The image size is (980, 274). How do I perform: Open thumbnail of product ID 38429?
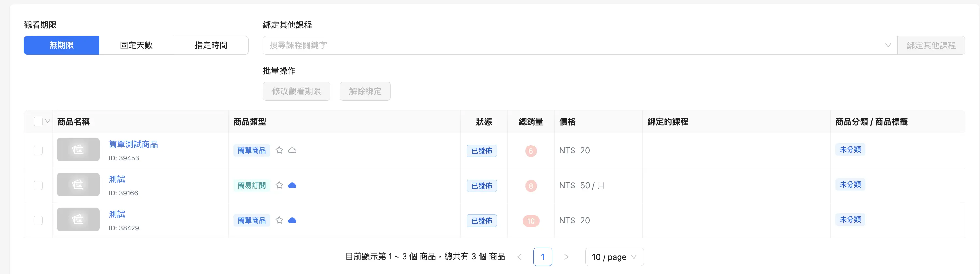[x=78, y=219]
